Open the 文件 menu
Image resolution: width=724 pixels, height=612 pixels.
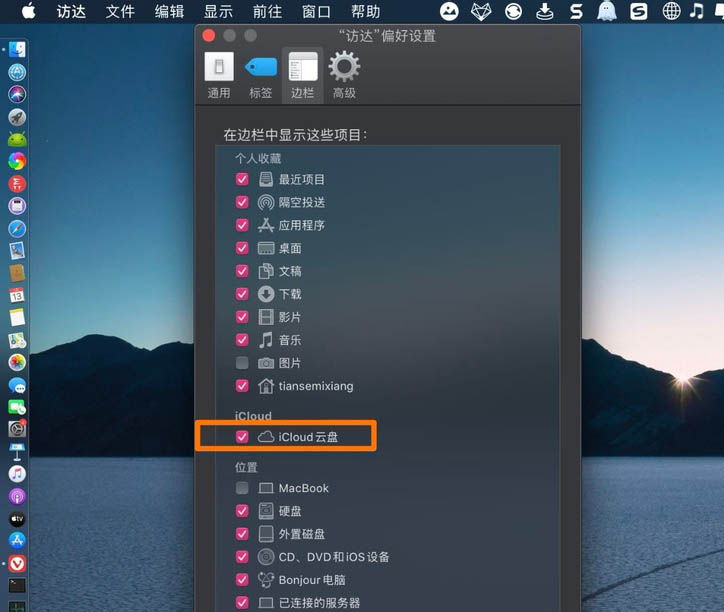pyautogui.click(x=120, y=12)
